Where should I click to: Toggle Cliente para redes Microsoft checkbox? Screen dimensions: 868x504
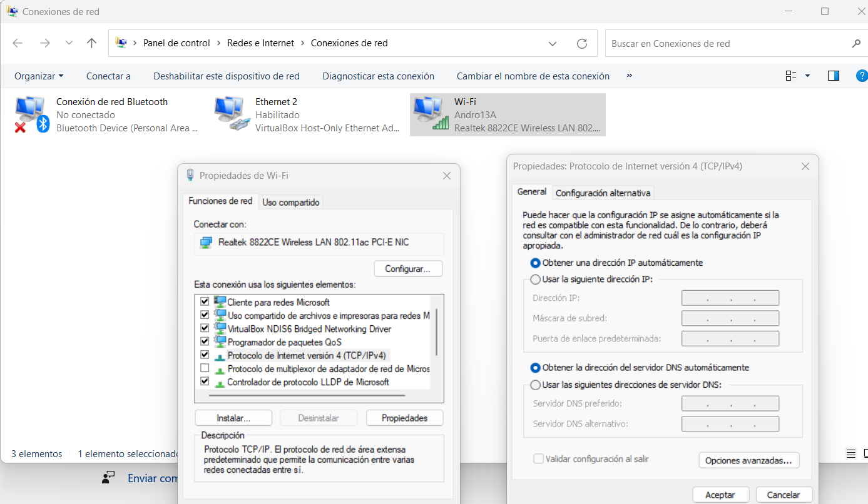(204, 301)
